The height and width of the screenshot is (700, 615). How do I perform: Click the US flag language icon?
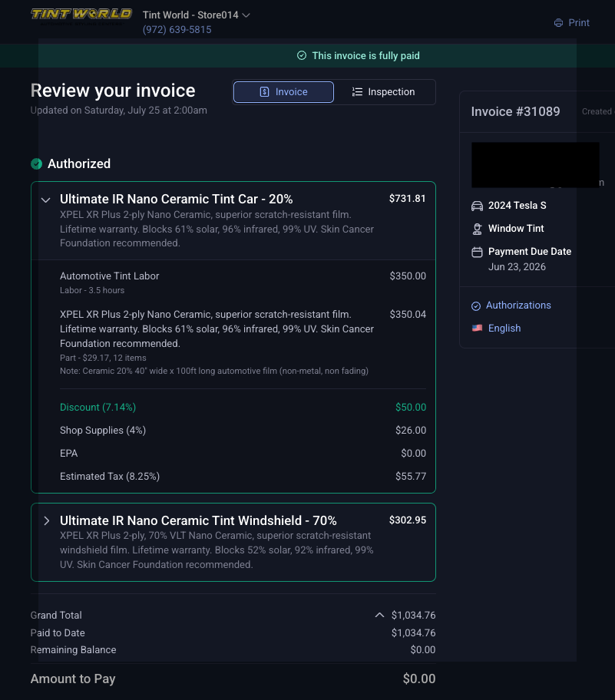(x=477, y=329)
